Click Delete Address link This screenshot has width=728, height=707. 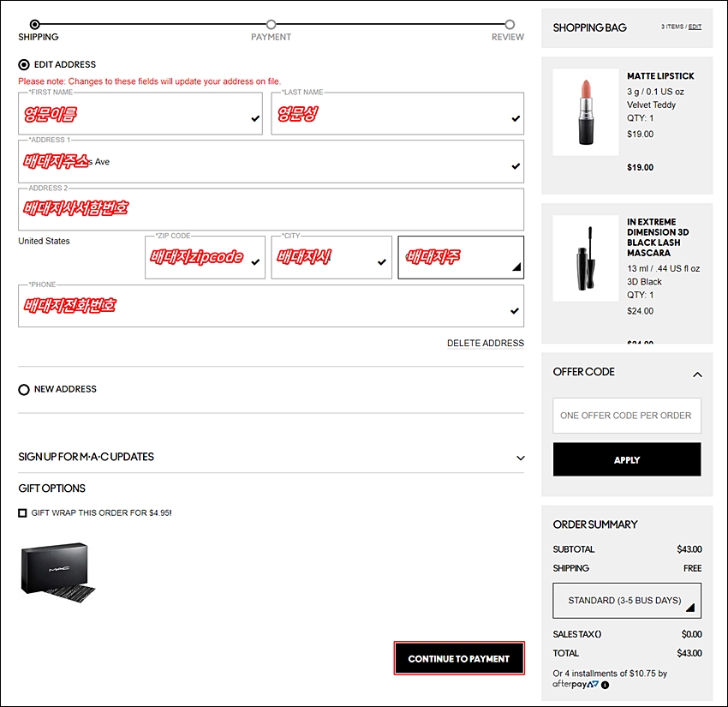click(485, 344)
